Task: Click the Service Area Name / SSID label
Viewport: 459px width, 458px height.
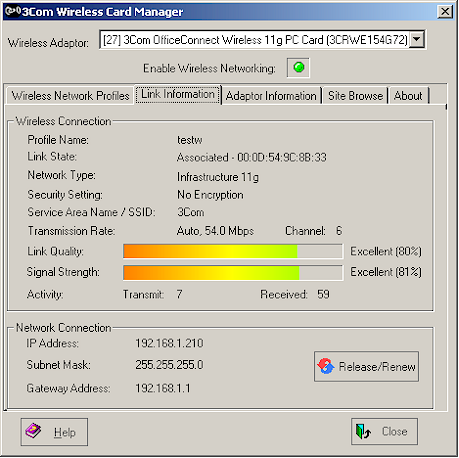Action: (x=91, y=212)
